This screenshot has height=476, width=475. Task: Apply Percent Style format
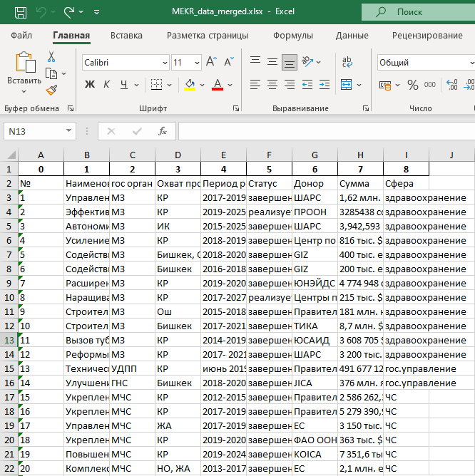coord(413,86)
